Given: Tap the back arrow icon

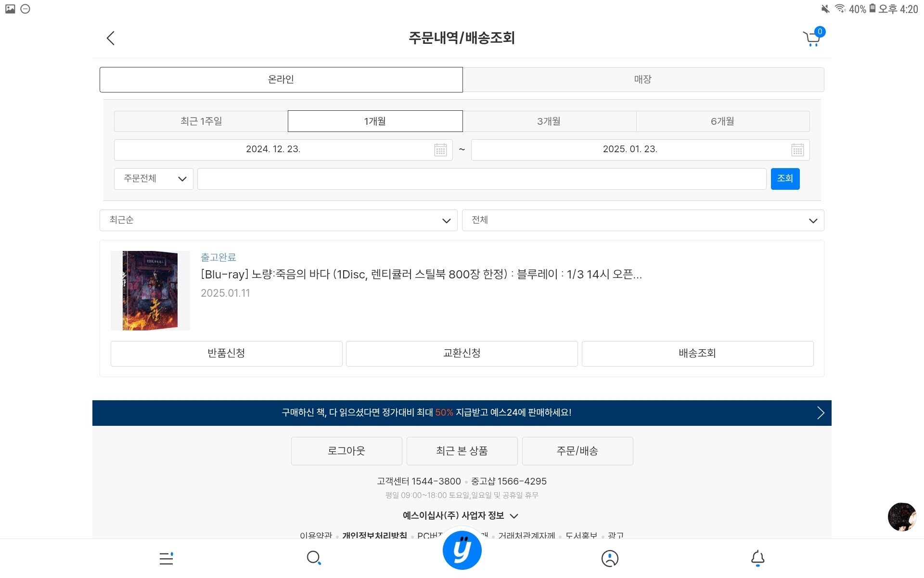Looking at the screenshot, I should tap(111, 39).
